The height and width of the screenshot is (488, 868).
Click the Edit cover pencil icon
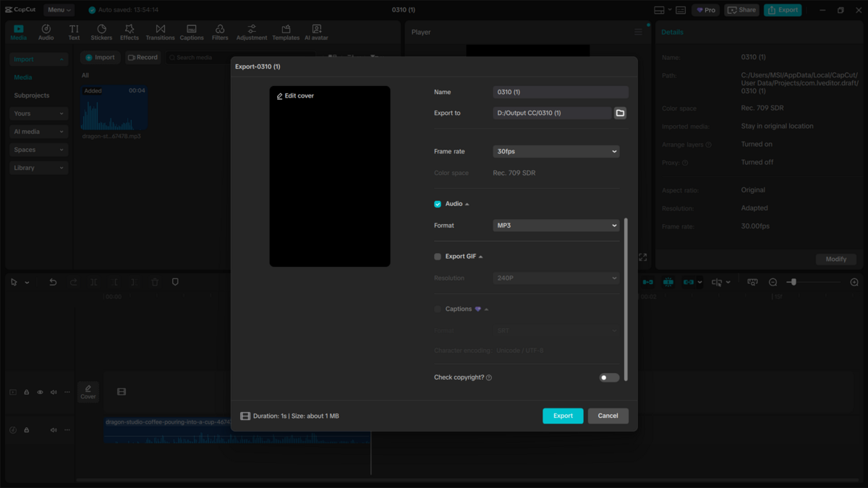pos(278,95)
